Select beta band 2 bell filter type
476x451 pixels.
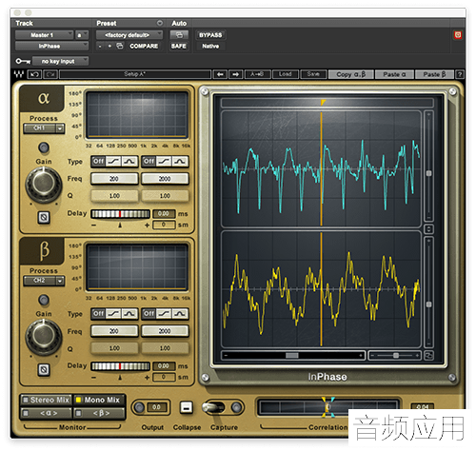pos(180,314)
